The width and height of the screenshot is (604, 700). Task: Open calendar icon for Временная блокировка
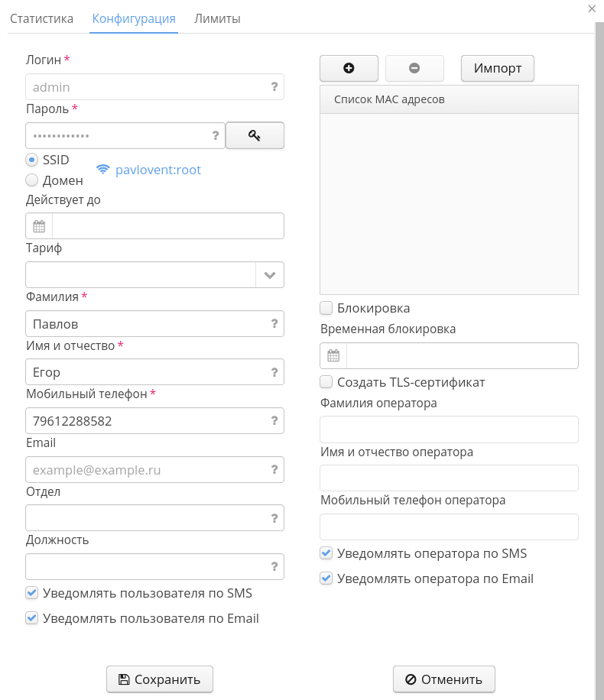(333, 355)
